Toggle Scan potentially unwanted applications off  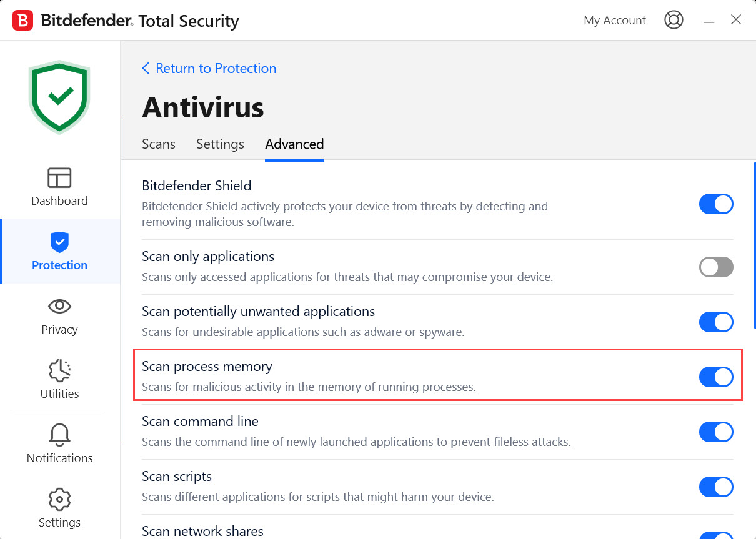pyautogui.click(x=715, y=322)
